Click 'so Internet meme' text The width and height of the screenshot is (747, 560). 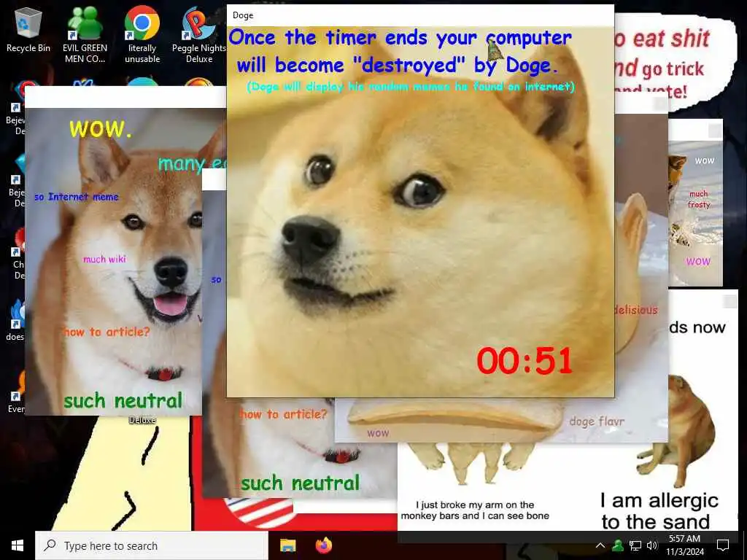pos(76,197)
